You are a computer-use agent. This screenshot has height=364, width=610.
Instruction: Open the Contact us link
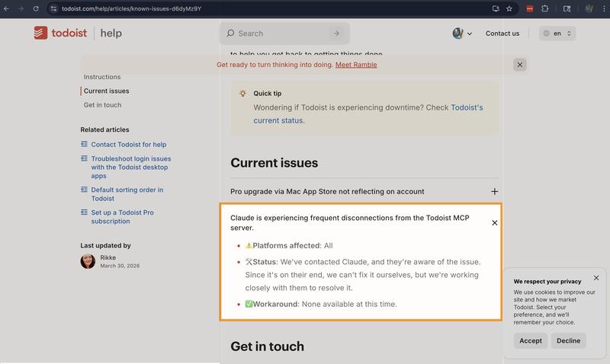point(502,34)
